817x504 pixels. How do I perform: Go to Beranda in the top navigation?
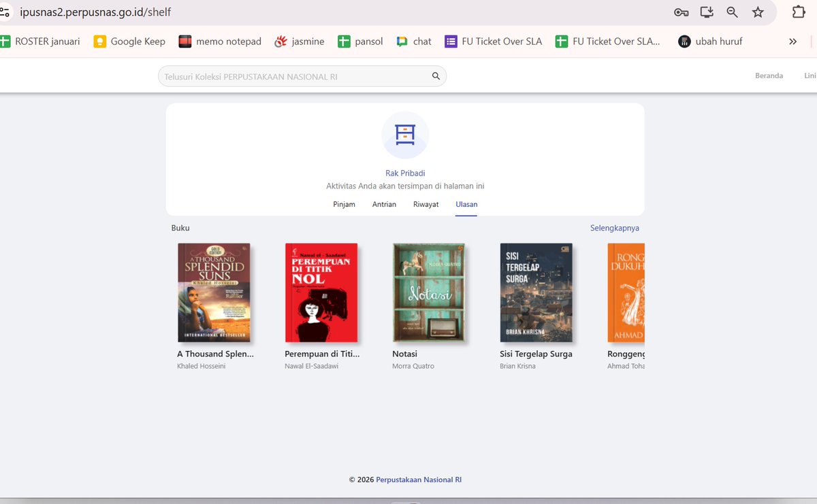[769, 75]
